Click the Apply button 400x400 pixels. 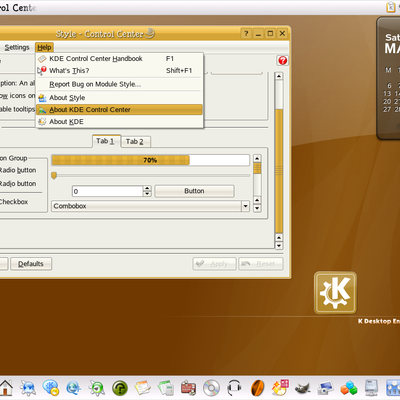tap(214, 264)
